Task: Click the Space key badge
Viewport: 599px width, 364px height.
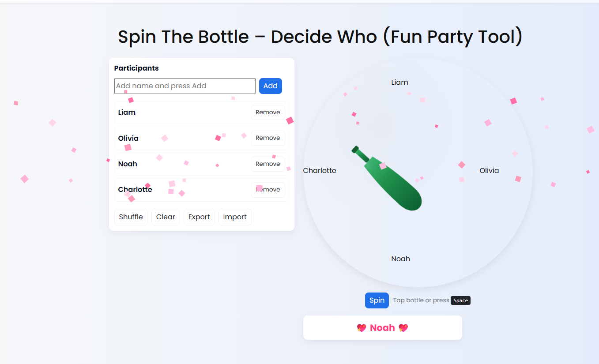Action: tap(460, 300)
